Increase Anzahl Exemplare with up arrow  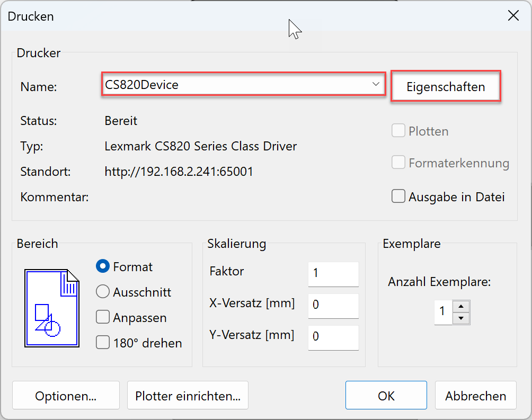462,306
